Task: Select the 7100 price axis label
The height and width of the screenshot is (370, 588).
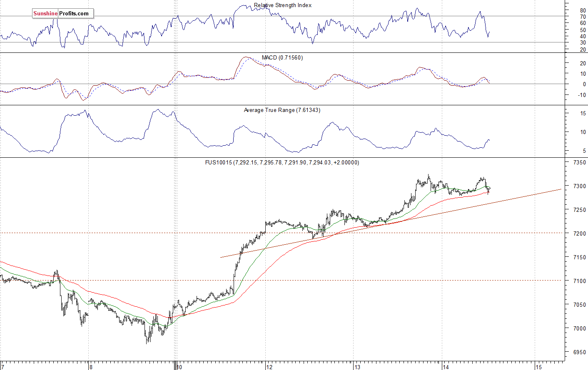Action: [579, 281]
